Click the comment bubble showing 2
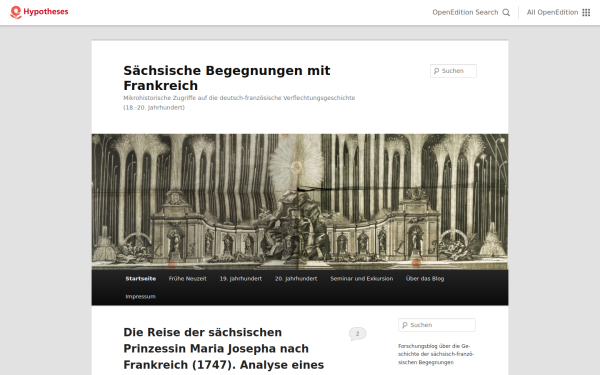Viewport: 600px width, 375px height. (357, 334)
